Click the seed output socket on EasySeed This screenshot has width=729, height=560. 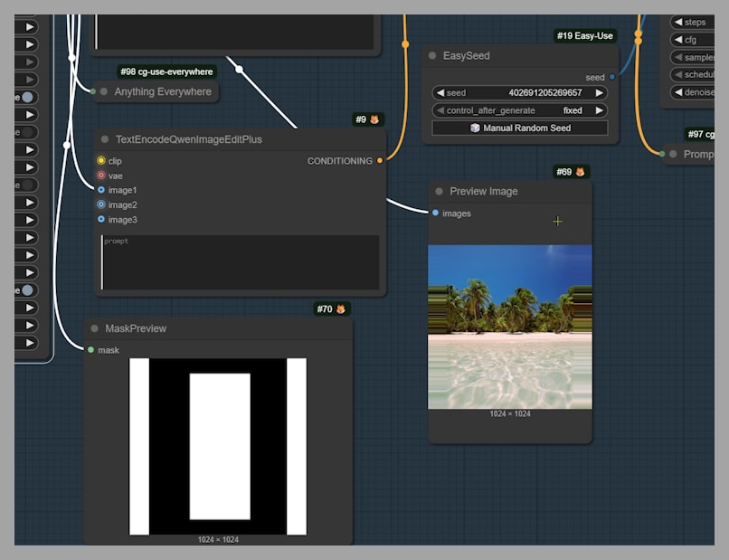point(612,78)
